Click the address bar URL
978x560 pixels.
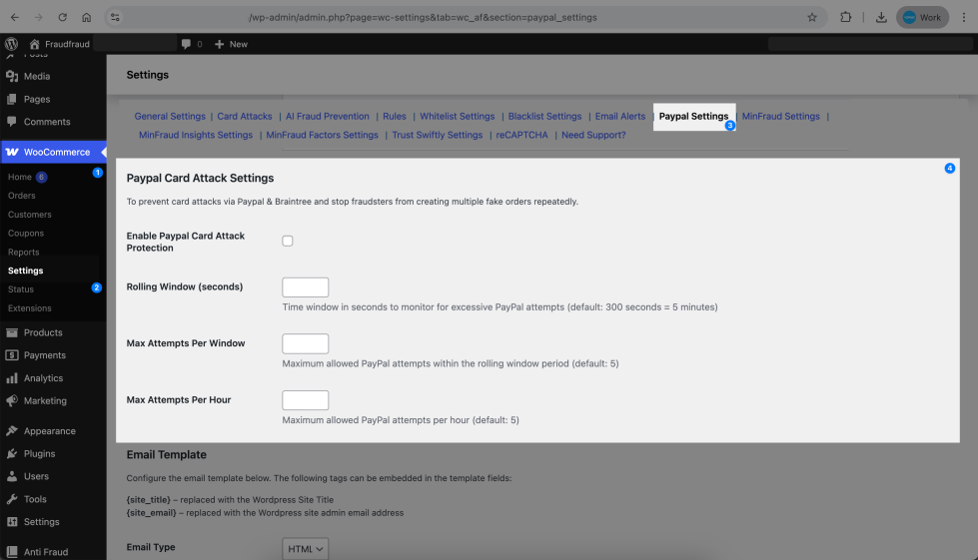[423, 17]
